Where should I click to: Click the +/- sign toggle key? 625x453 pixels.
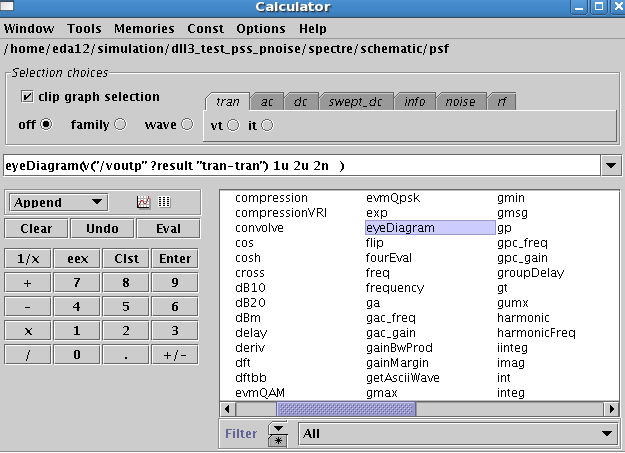pyautogui.click(x=175, y=355)
